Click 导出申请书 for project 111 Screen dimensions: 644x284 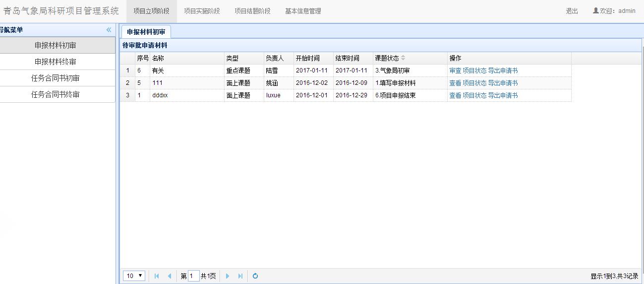pyautogui.click(x=503, y=83)
